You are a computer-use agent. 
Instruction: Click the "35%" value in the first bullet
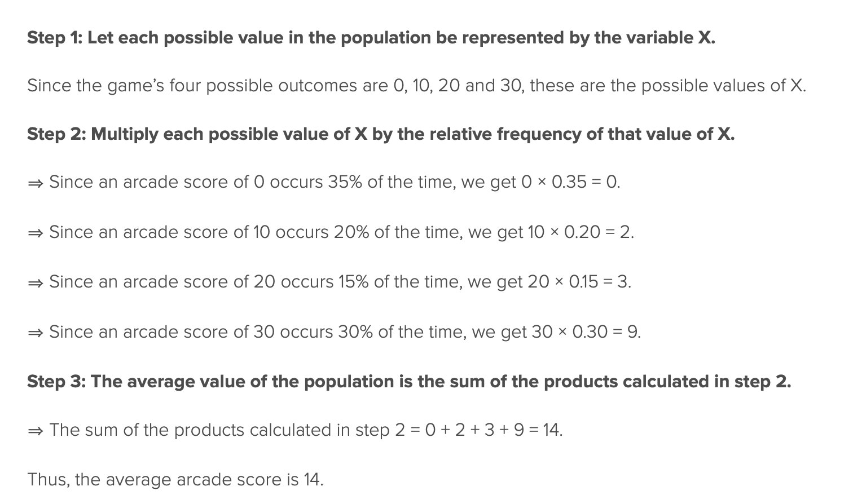(x=345, y=182)
